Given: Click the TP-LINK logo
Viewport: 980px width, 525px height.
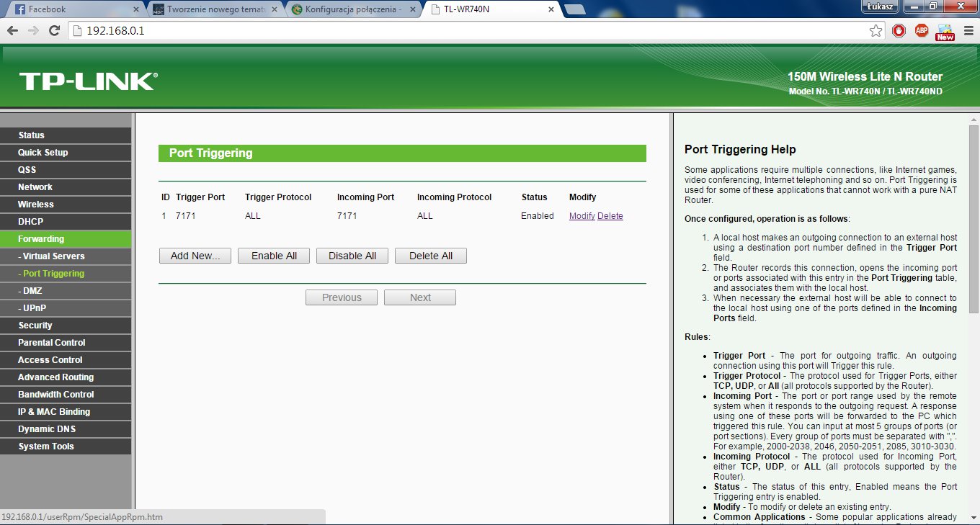Looking at the screenshot, I should [x=88, y=81].
